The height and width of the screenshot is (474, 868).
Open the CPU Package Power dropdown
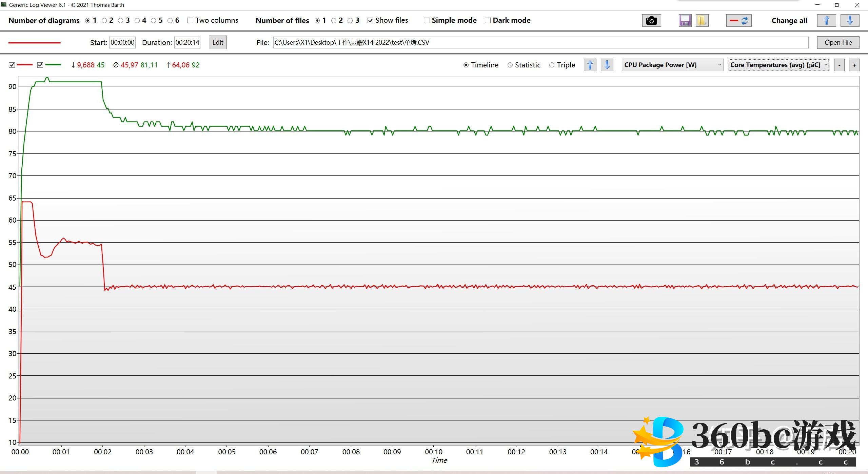pos(672,65)
